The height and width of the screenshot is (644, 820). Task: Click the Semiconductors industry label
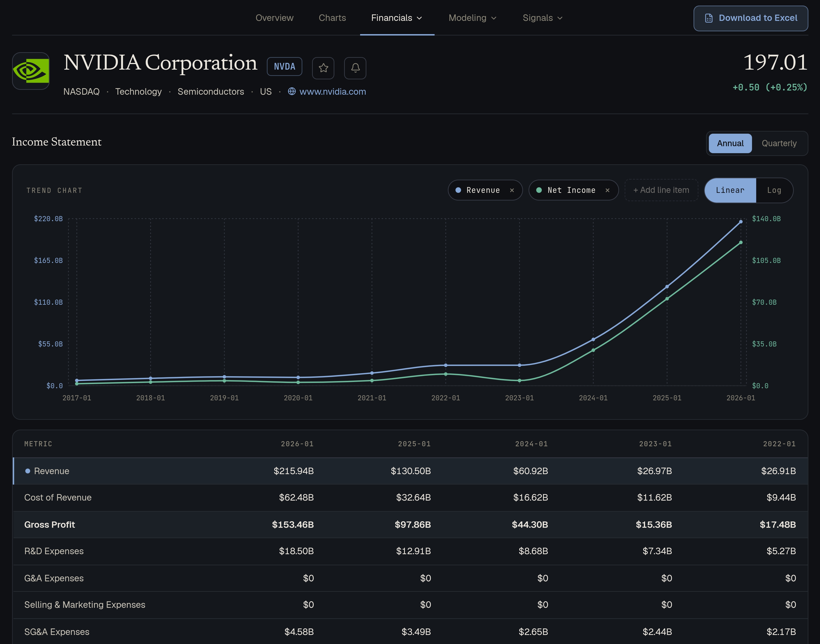[x=211, y=92]
